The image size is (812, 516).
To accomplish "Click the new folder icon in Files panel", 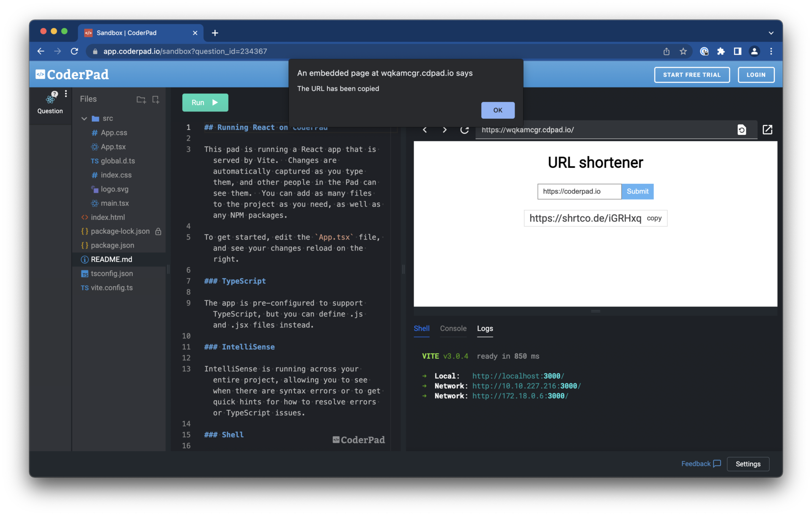I will point(141,100).
